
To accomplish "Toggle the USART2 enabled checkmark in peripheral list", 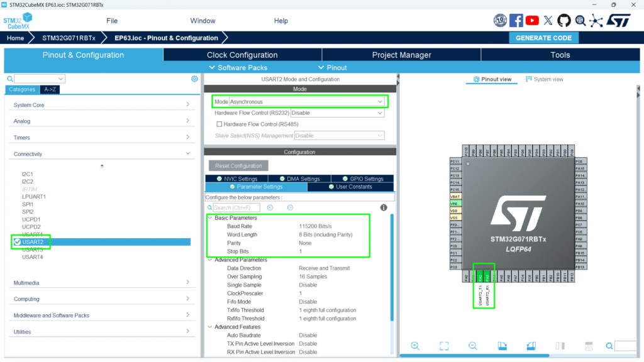I will (x=17, y=242).
